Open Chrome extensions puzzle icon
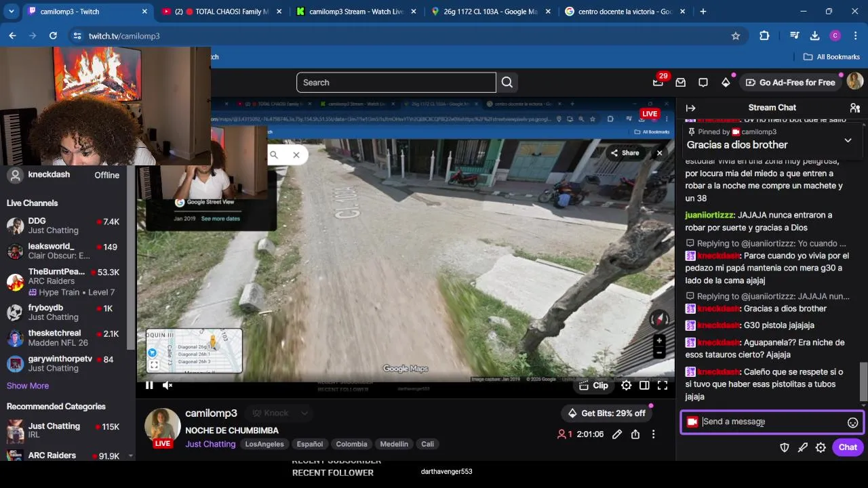868x488 pixels. 764,36
